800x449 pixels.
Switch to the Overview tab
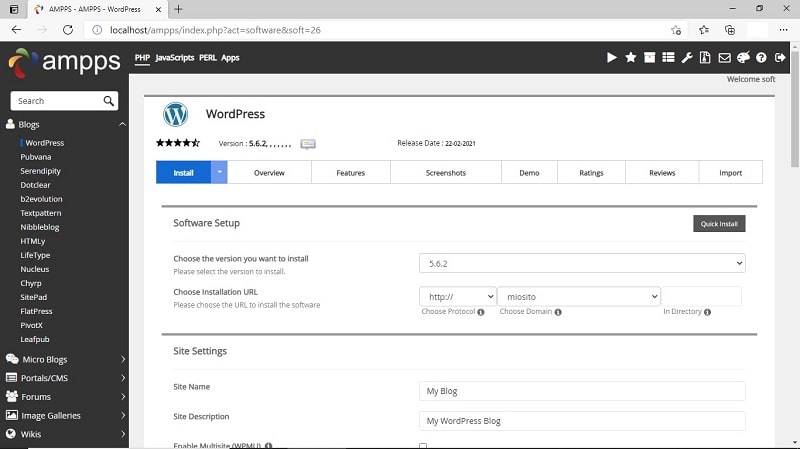[x=269, y=172]
